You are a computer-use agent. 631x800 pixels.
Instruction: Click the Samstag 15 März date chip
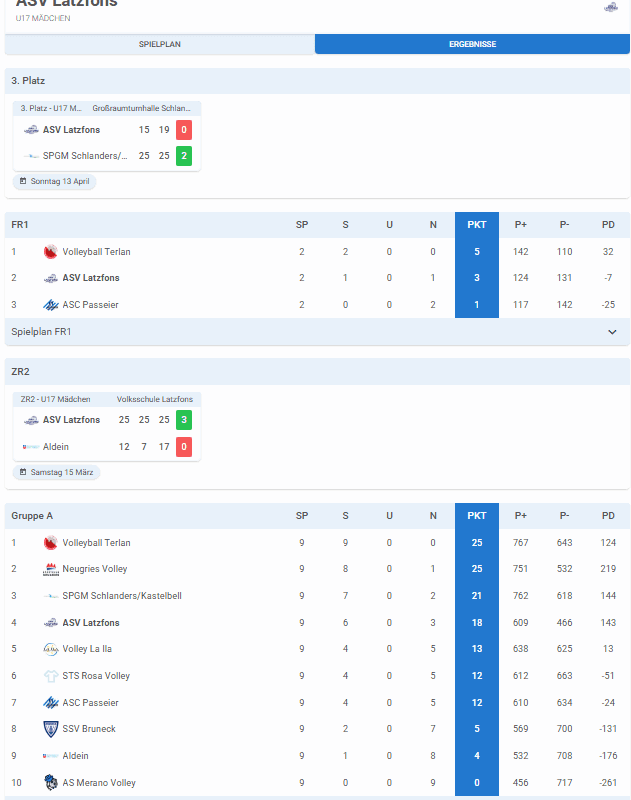58,472
